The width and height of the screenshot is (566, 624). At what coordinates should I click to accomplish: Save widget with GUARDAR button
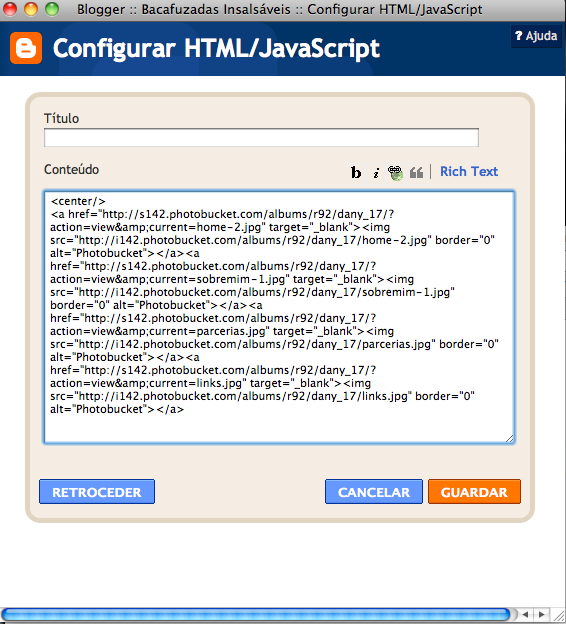tap(474, 492)
